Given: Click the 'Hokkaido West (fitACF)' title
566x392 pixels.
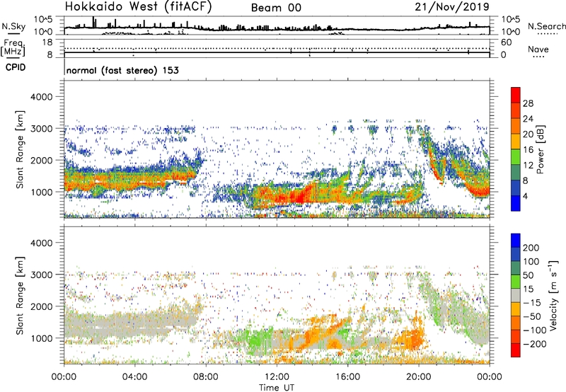Looking at the screenshot, I should (138, 6).
